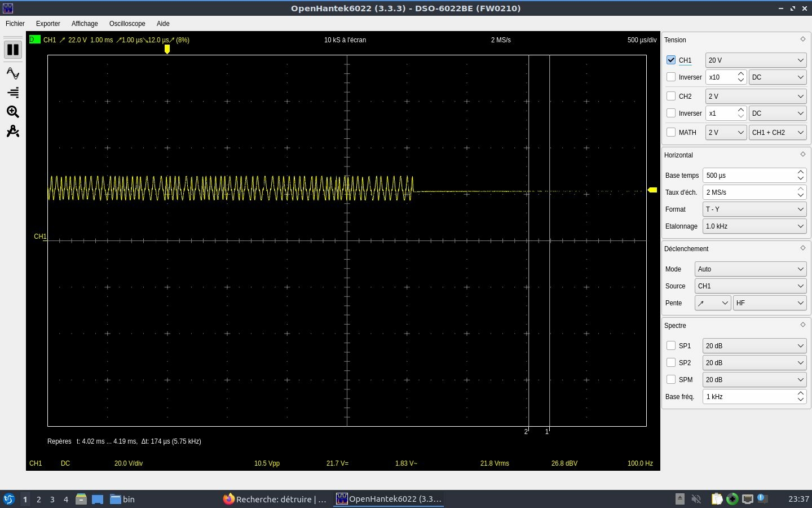Open the Aide menu
The width and height of the screenshot is (812, 508).
(x=163, y=24)
